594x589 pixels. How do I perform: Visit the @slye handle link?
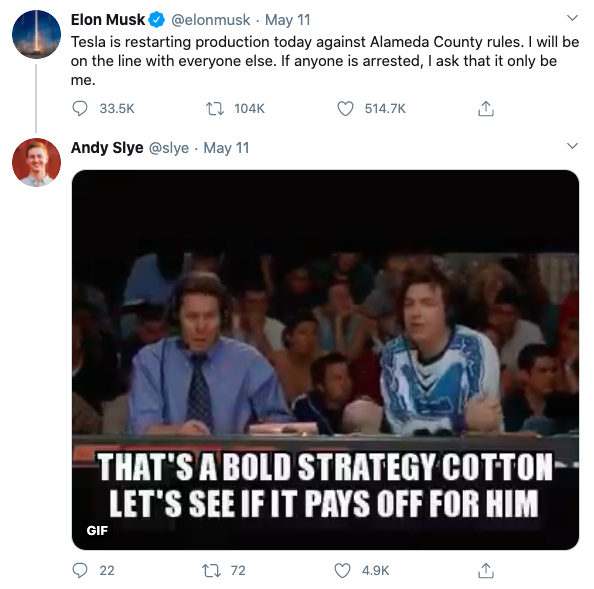click(x=169, y=148)
